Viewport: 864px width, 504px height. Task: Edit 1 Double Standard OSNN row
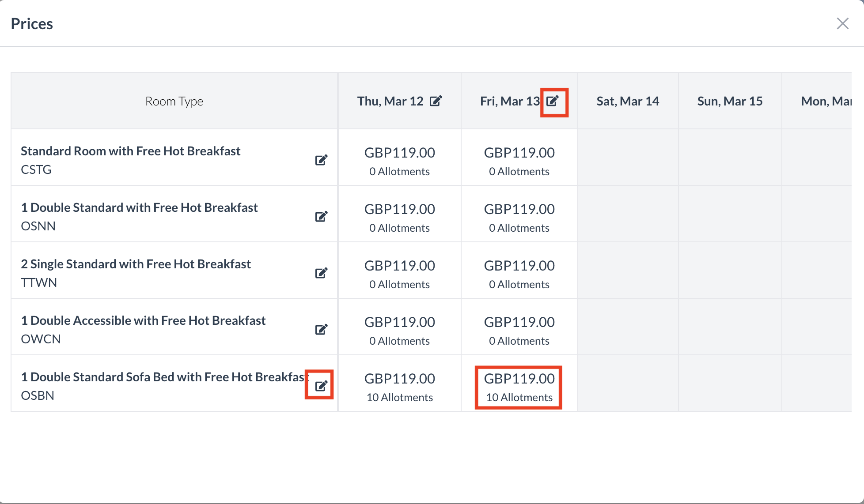[x=321, y=216]
